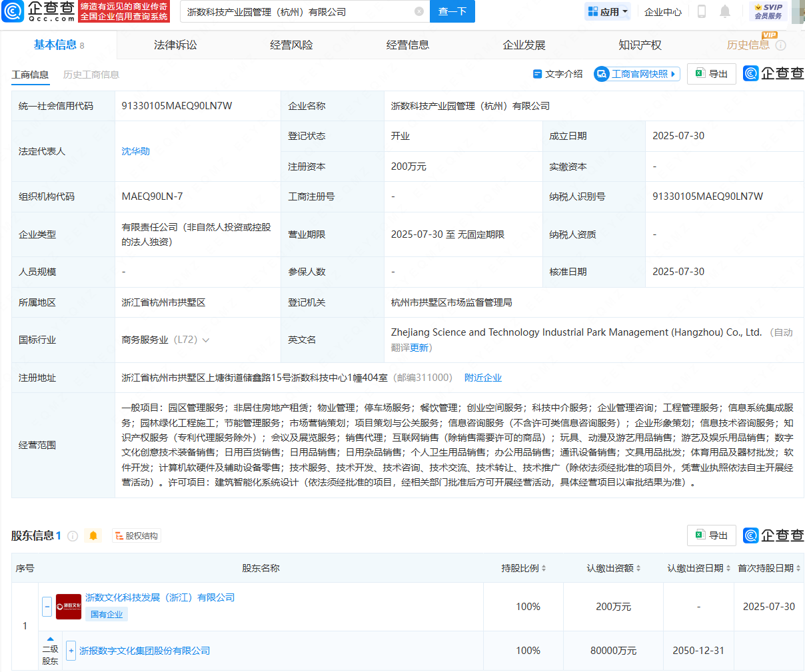Switch to the 经营风险 tab
The width and height of the screenshot is (805, 672).
(291, 45)
